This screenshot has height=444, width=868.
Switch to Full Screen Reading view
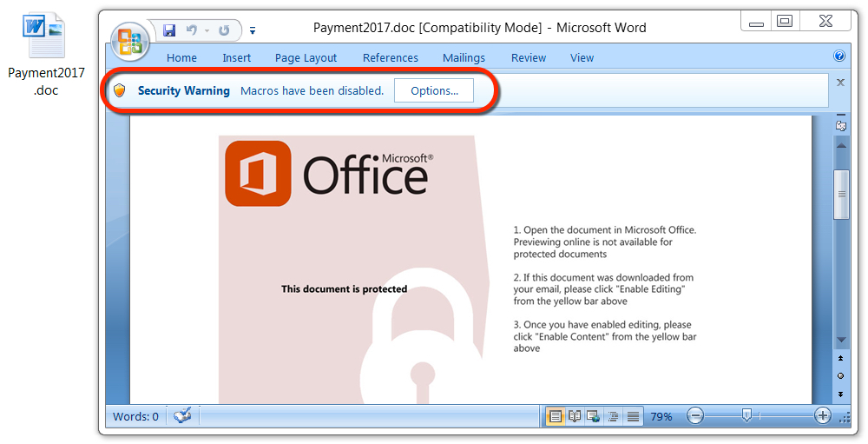575,415
